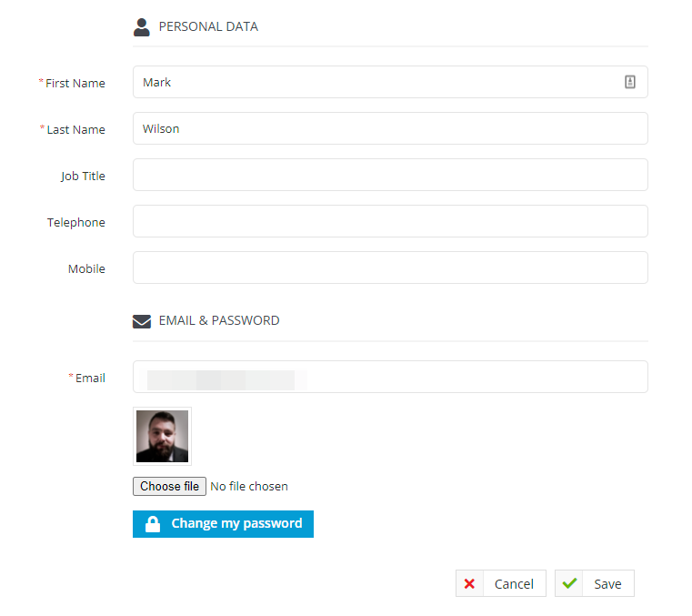Click the Mobile label
Viewport: 692px width, 616px height.
(x=86, y=269)
